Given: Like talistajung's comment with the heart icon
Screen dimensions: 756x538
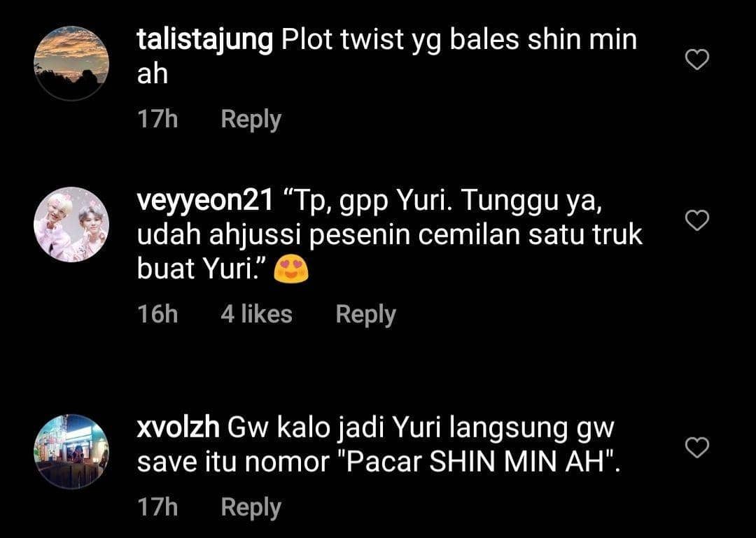Looking at the screenshot, I should [696, 59].
